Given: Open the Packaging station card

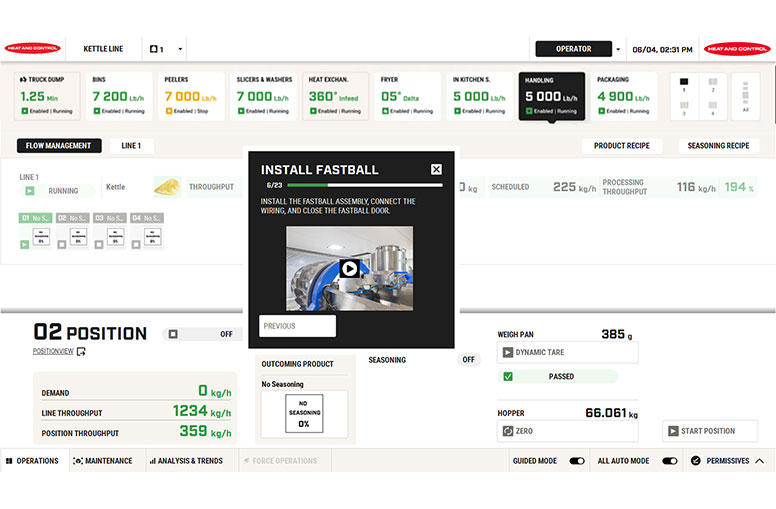Looking at the screenshot, I should [624, 96].
